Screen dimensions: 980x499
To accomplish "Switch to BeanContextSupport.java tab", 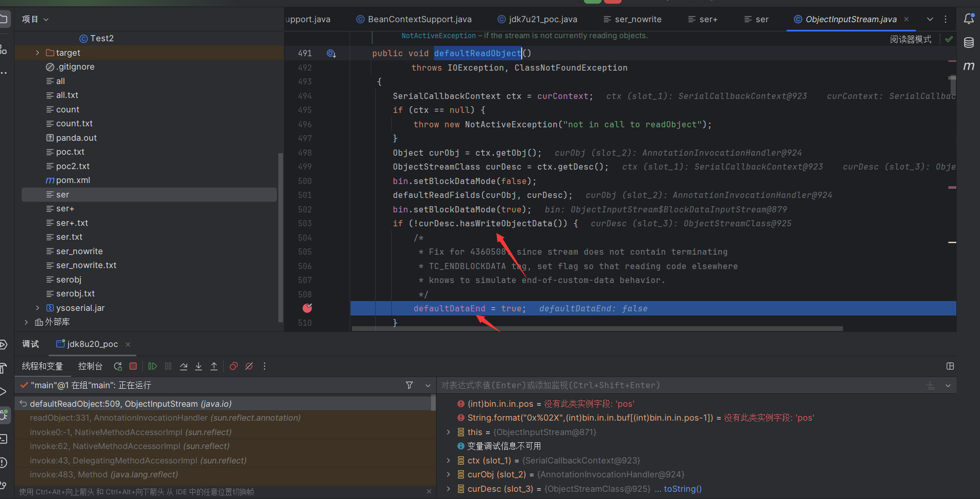I will (414, 19).
